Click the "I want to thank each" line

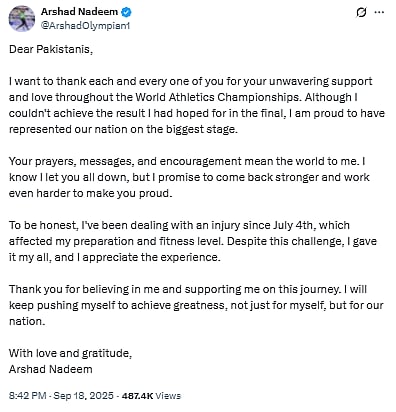click(x=191, y=81)
